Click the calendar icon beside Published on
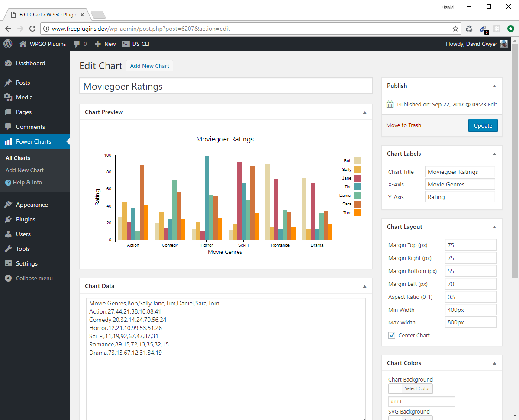The image size is (519, 420). (x=390, y=104)
